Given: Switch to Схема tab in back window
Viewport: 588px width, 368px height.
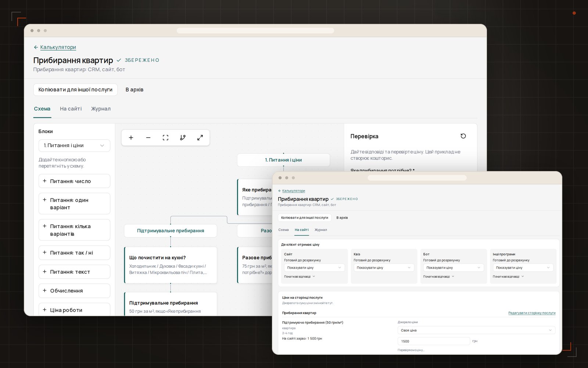Looking at the screenshot, I should click(x=42, y=109).
